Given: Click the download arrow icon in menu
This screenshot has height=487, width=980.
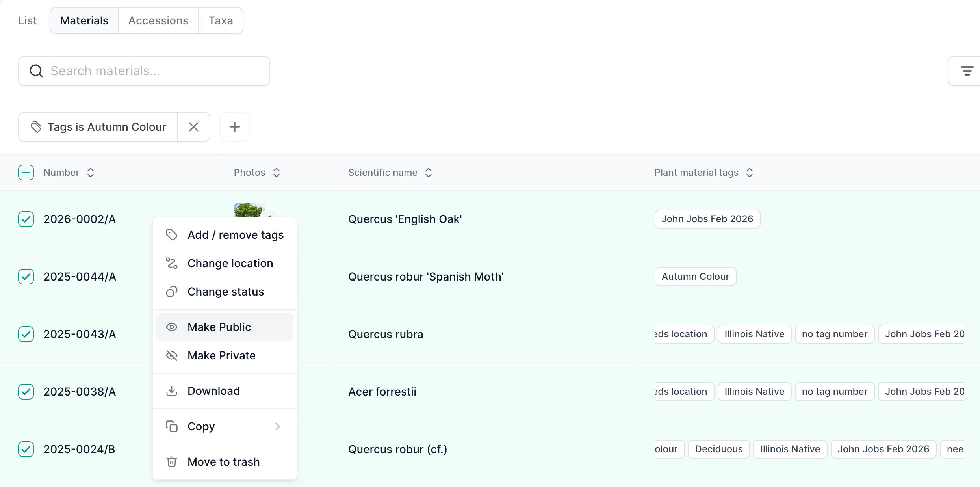Looking at the screenshot, I should pos(171,391).
